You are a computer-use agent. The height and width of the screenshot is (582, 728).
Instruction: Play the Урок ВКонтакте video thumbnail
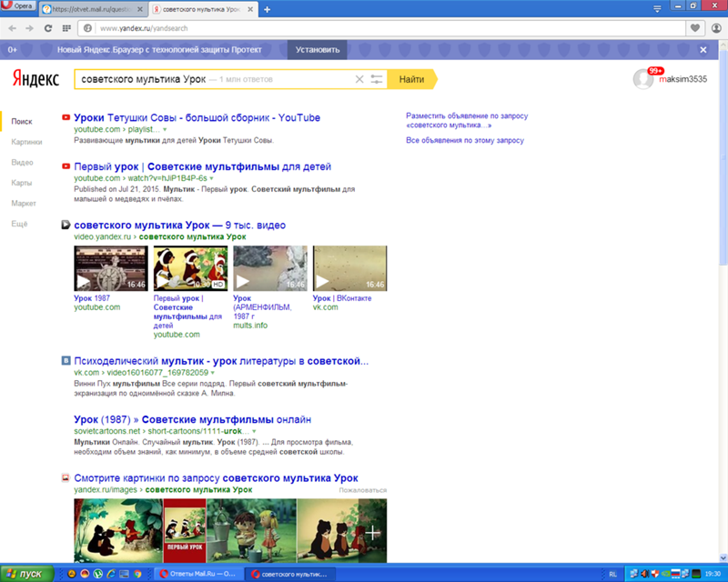350,268
